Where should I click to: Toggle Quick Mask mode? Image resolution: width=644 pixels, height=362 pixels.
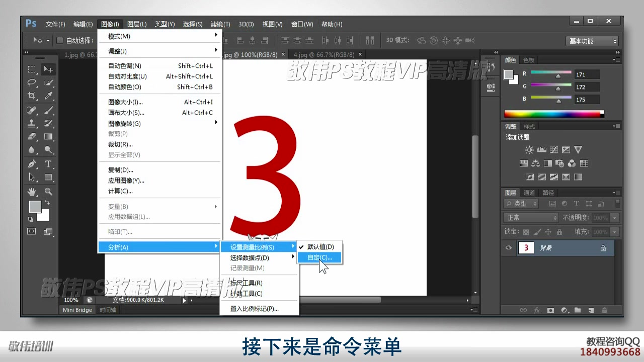coord(32,231)
